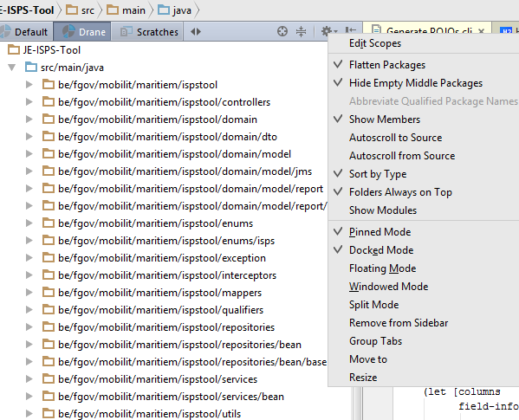This screenshot has height=420, width=519.
Task: Collapse the src/main/java tree node
Action: pyautogui.click(x=12, y=68)
